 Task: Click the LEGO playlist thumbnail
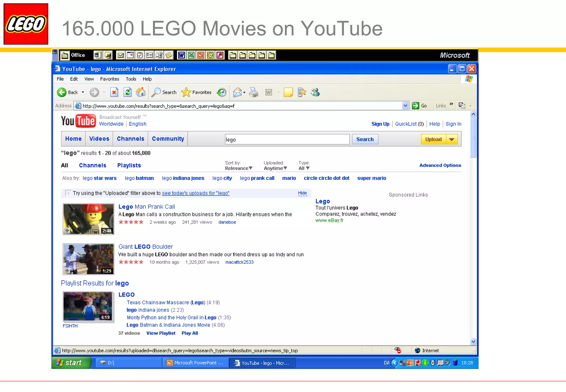(x=88, y=306)
